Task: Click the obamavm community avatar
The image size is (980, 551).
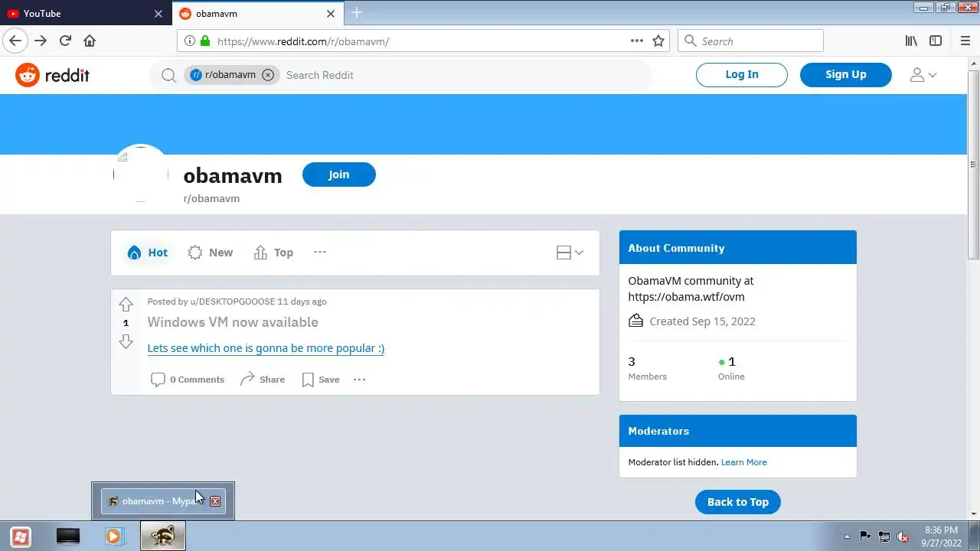Action: coord(141,173)
